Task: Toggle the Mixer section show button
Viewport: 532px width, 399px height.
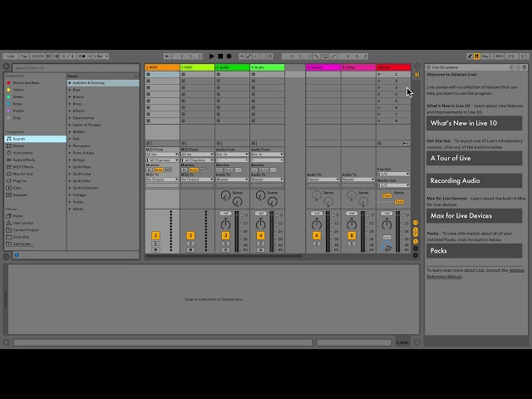Action: click(416, 241)
